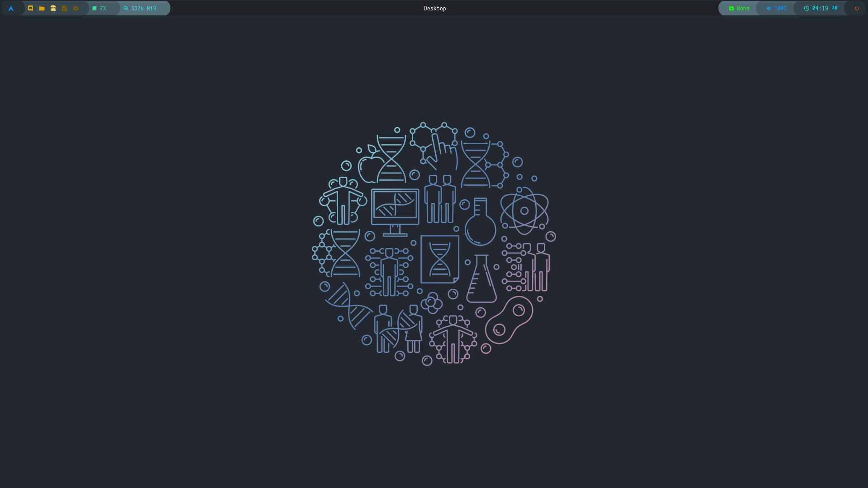Click the 04:19 PM time display
This screenshot has height=488, width=868.
tap(825, 8)
